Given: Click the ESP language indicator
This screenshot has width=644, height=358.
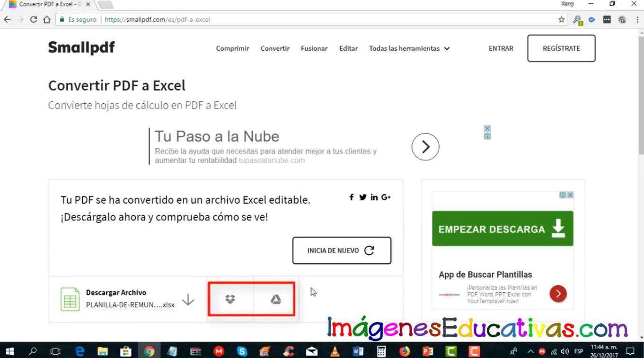Looking at the screenshot, I should [578, 351].
